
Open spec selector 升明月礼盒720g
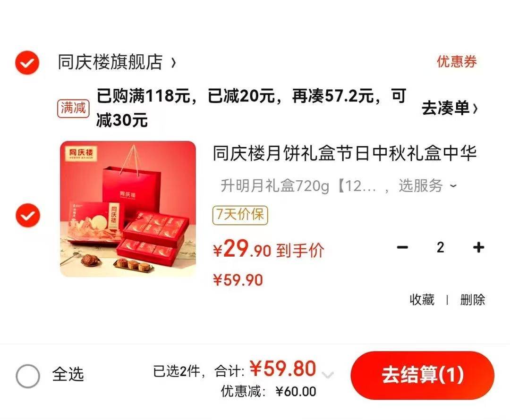pos(298,186)
